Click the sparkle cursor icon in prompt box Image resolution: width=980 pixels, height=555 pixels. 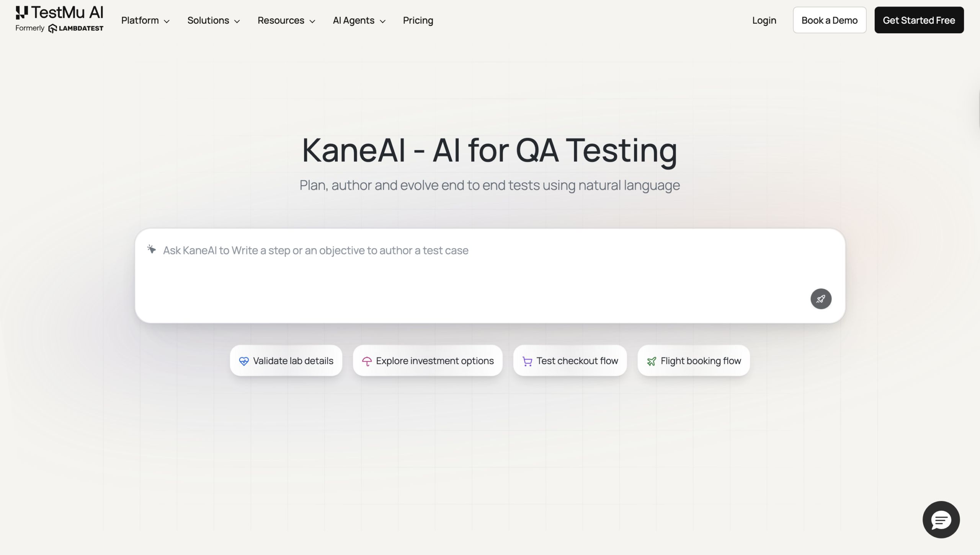click(152, 250)
